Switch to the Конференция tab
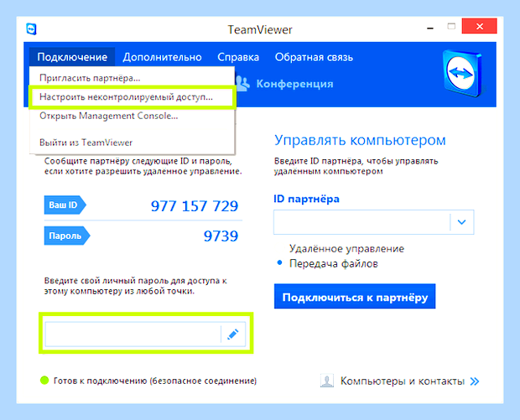Image resolution: width=520 pixels, height=420 pixels. point(294,84)
